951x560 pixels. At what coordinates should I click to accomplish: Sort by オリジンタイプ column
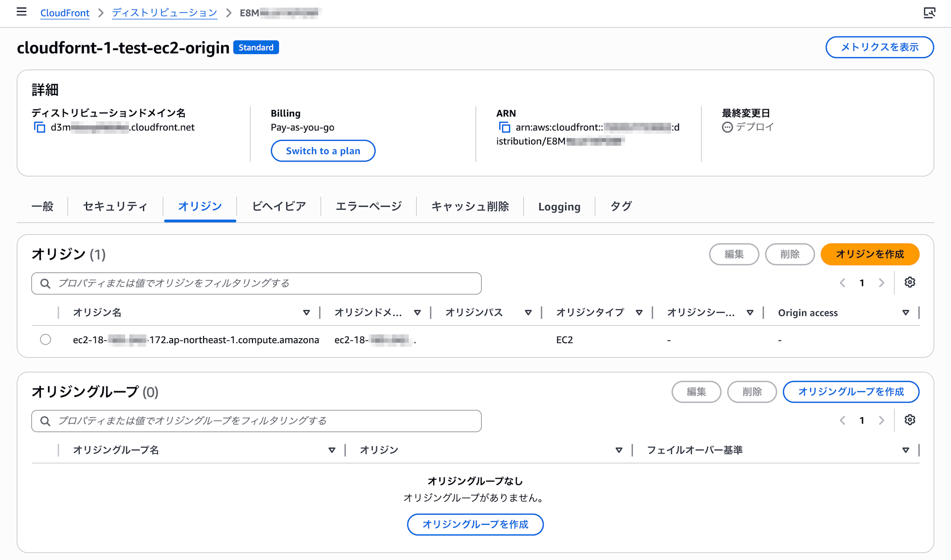[x=639, y=313]
